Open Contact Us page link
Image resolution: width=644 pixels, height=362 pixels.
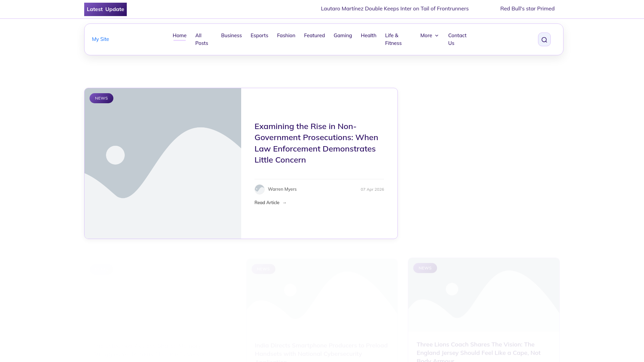tap(457, 39)
